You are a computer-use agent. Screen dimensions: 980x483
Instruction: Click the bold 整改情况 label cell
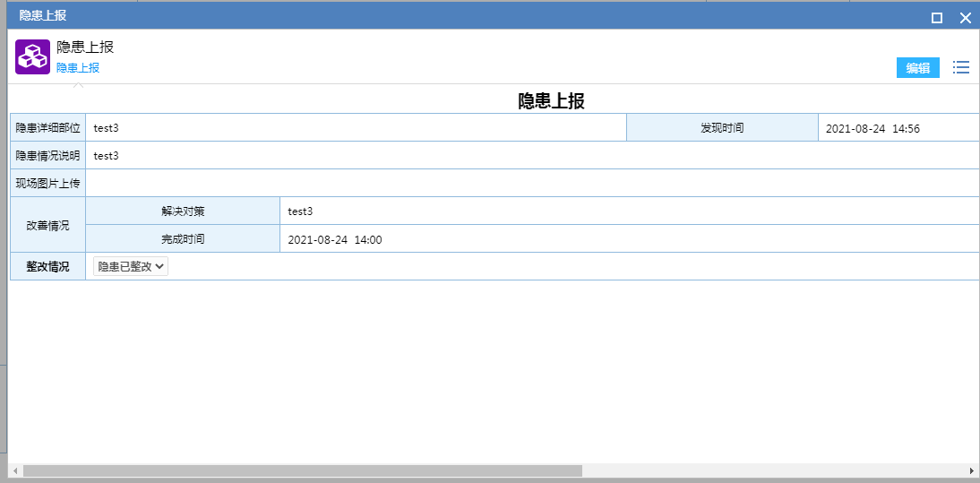click(47, 266)
